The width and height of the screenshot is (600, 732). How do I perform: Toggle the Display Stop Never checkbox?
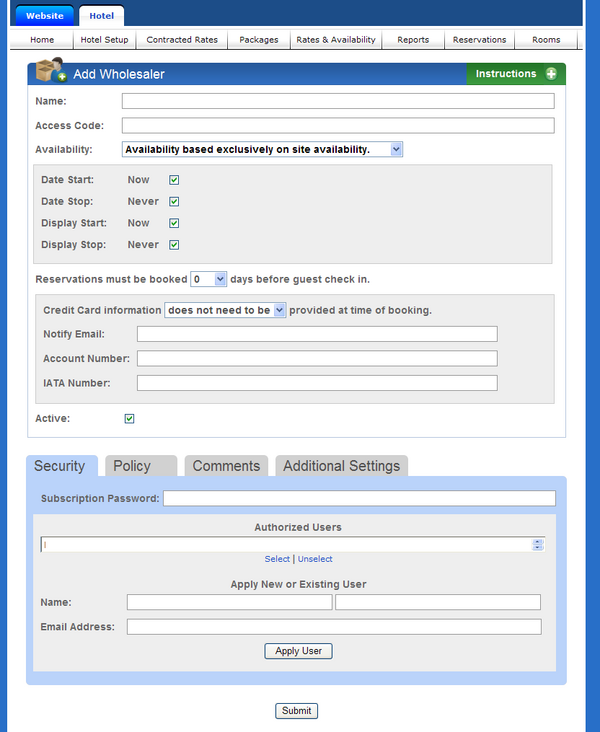pos(174,245)
